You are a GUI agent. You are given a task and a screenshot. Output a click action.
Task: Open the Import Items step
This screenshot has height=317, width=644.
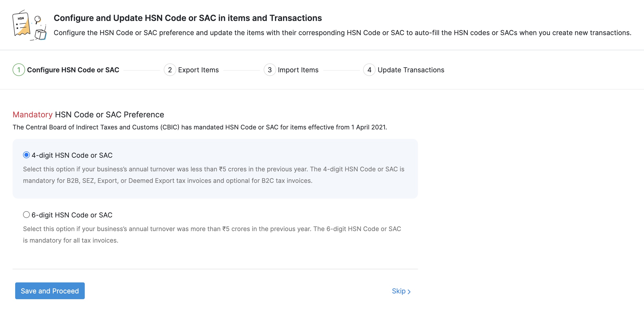coord(298,70)
